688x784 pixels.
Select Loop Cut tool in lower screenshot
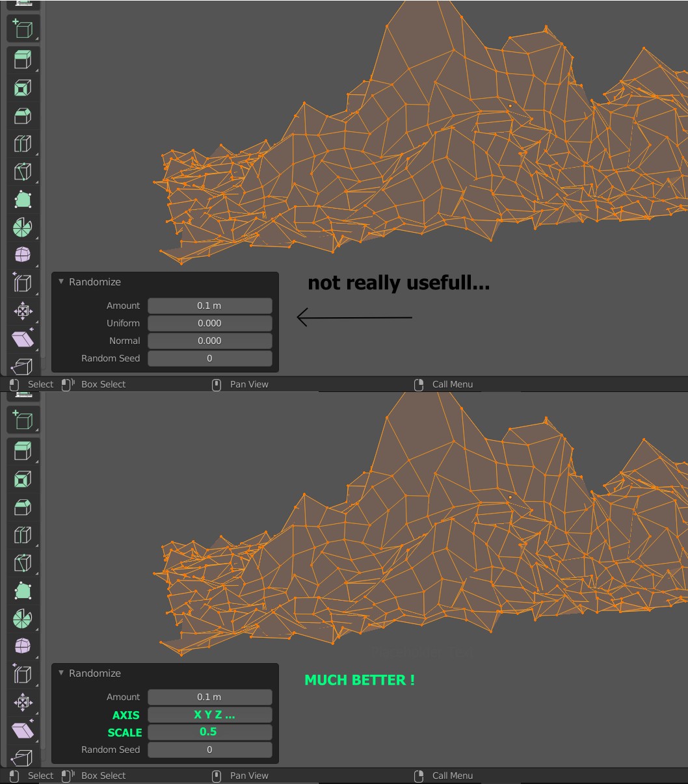point(23,535)
